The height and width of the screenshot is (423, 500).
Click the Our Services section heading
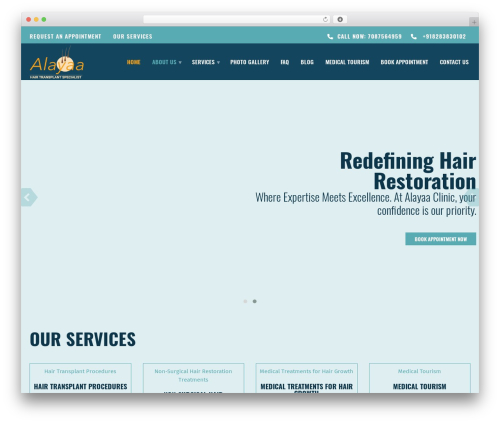point(83,339)
